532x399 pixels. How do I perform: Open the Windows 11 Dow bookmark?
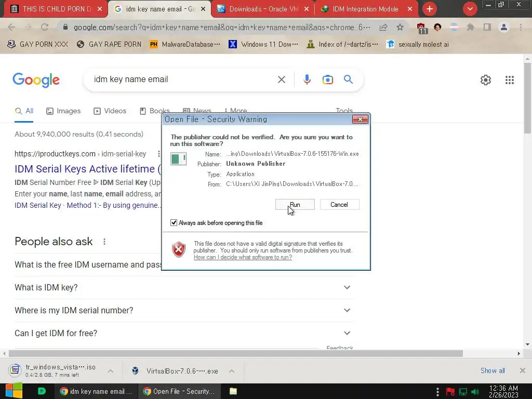coord(263,45)
